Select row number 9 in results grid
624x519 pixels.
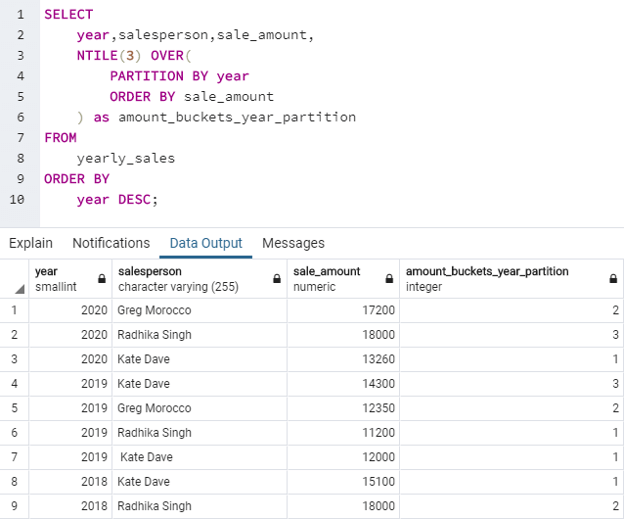[14, 506]
